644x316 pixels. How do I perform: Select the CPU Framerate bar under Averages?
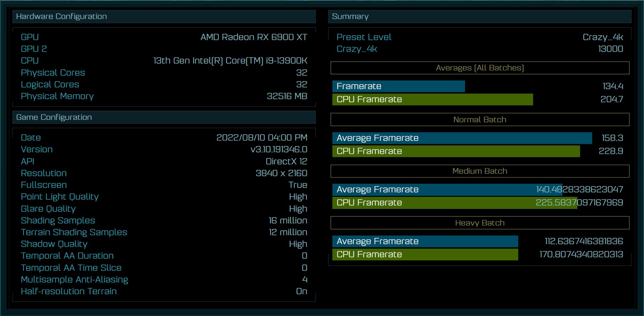point(431,99)
